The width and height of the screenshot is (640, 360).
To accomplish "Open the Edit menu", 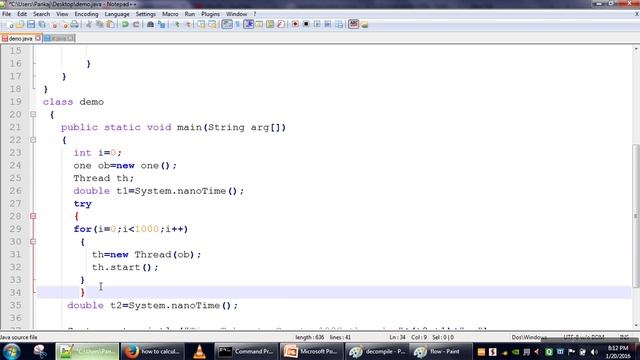I will 22,14.
